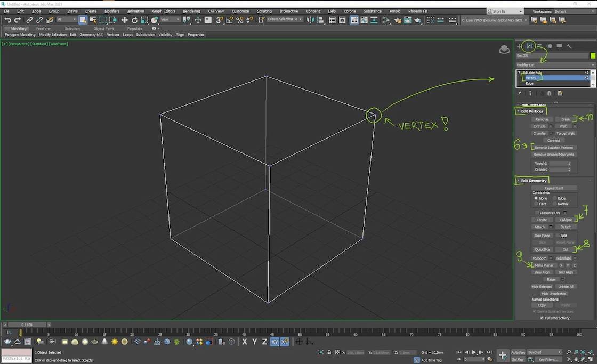This screenshot has width=597, height=364.
Task: Collapse the Edit Geometry rollout
Action: [x=534, y=181]
